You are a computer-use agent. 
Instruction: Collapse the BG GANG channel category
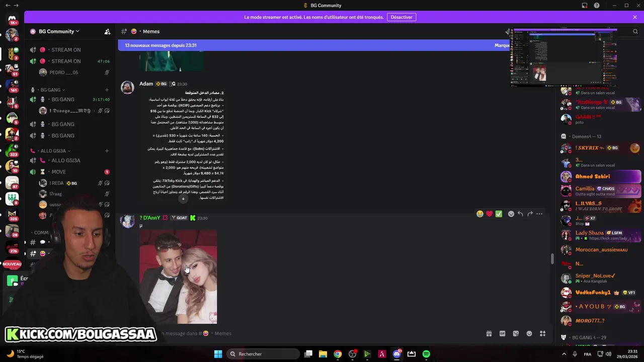[53, 90]
